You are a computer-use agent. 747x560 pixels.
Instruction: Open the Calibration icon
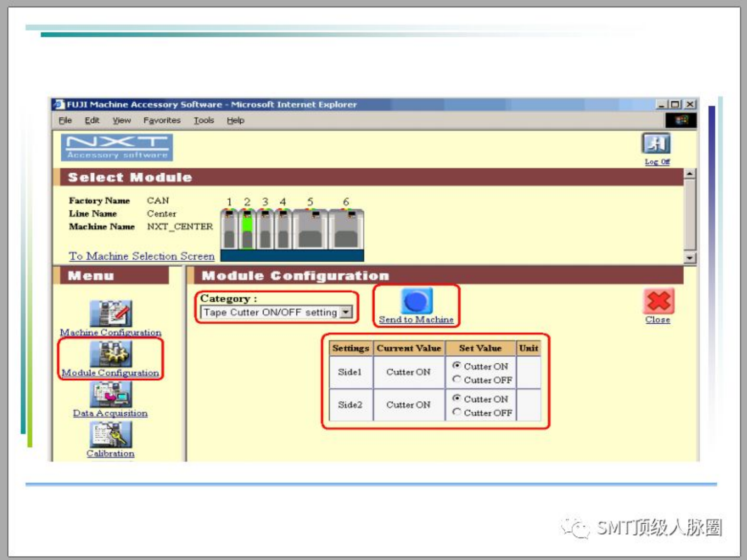coord(111,435)
